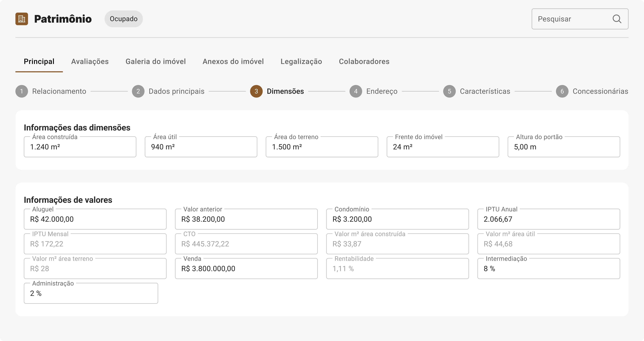Click the Ocupado status badge
Viewport: 644px width, 341px height.
click(x=124, y=19)
